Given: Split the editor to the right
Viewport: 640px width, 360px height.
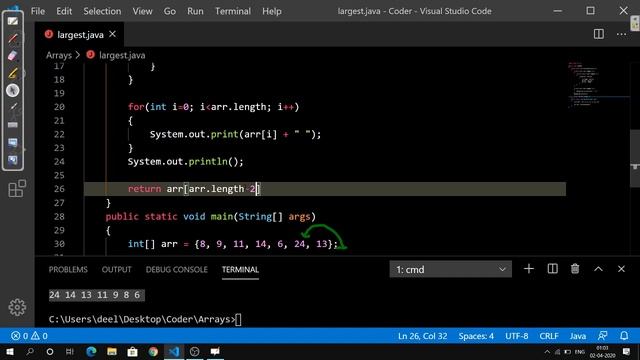Looking at the screenshot, I should click(599, 34).
